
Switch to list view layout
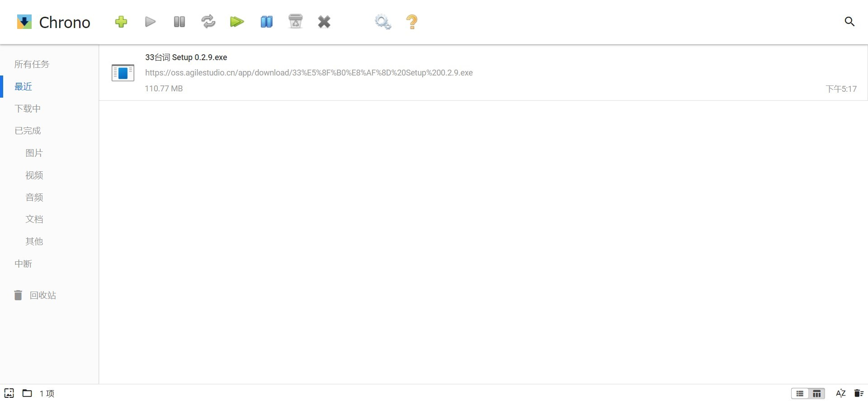point(800,393)
